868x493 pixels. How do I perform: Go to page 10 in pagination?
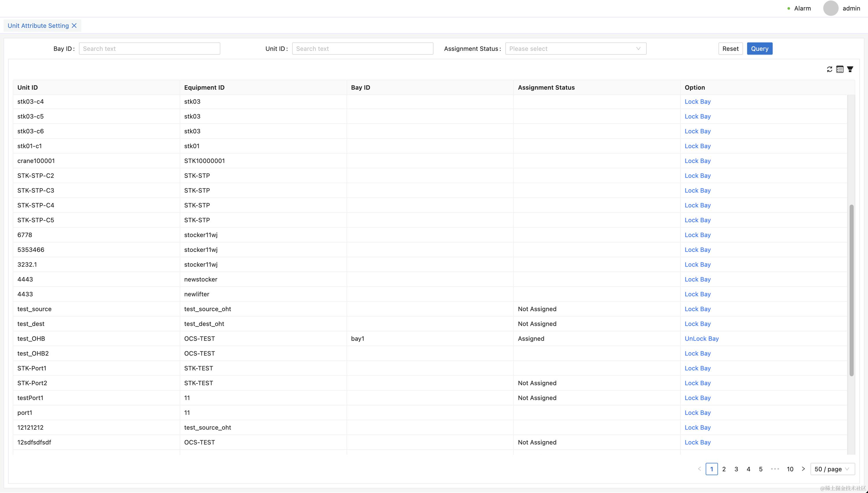pyautogui.click(x=790, y=469)
